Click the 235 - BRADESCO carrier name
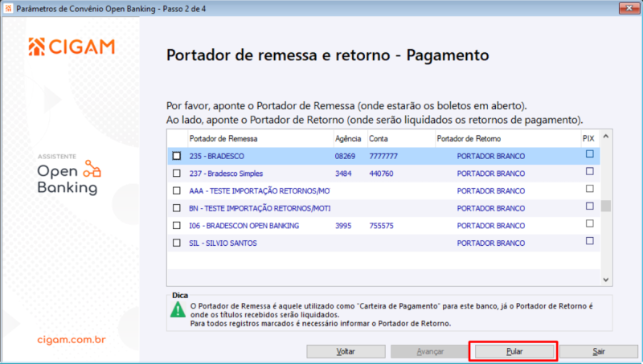Image resolution: width=643 pixels, height=364 pixels. tap(216, 156)
